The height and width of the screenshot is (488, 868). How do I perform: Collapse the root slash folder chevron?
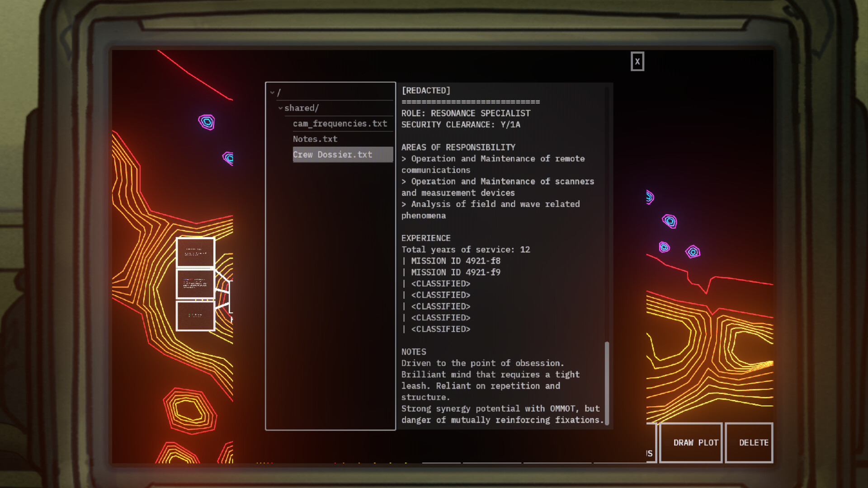click(272, 93)
